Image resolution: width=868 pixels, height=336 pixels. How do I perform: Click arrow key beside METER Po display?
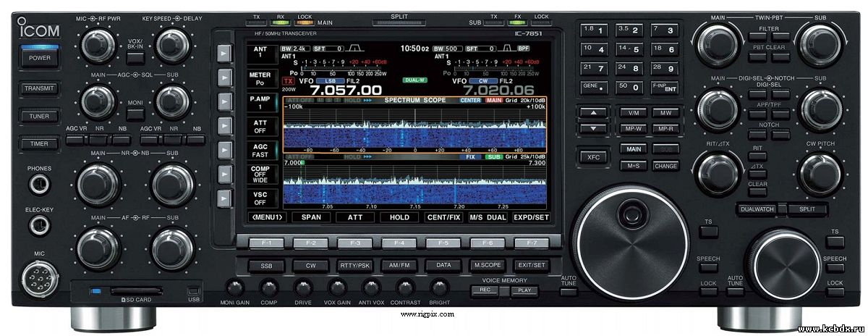[225, 77]
